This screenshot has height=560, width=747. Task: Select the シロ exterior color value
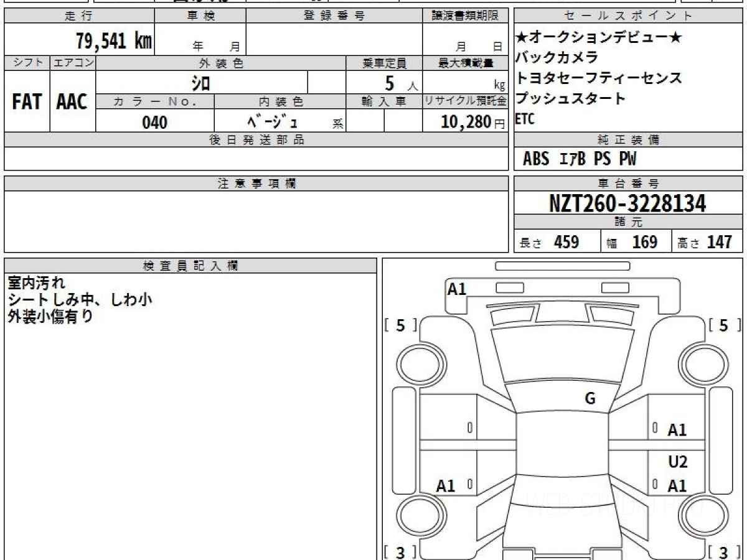[200, 83]
